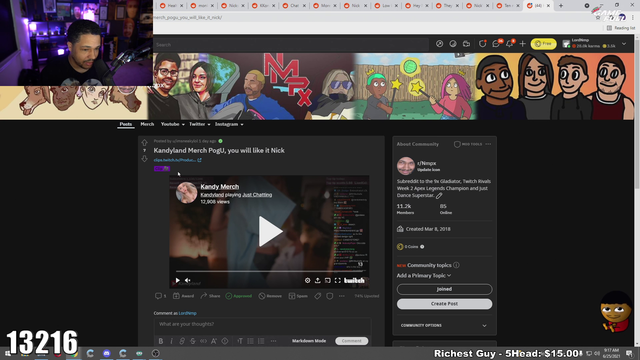Expand Community Options section
This screenshot has height=360, width=640.
pyautogui.click(x=444, y=325)
